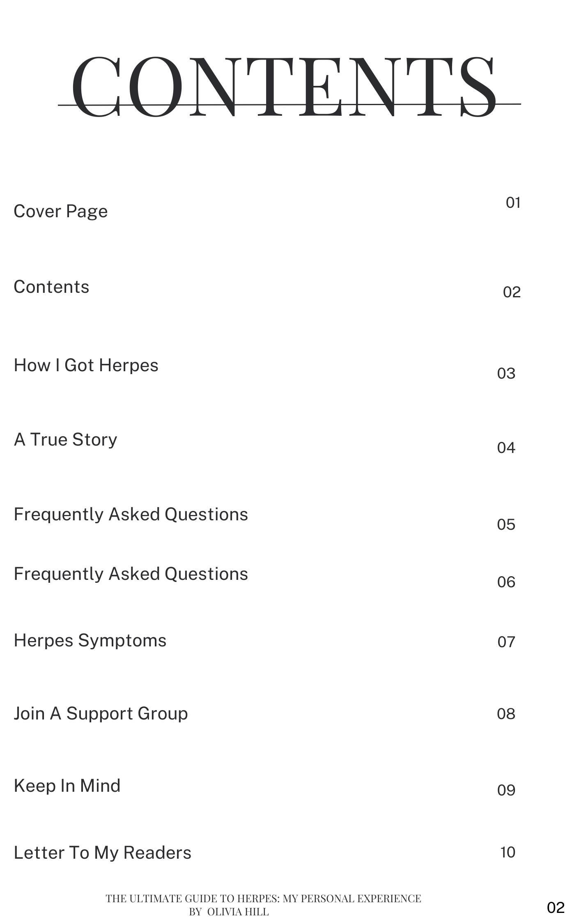This screenshot has width=579, height=924.
Task: Go to the Herpes Symptoms entry
Action: 90,641
